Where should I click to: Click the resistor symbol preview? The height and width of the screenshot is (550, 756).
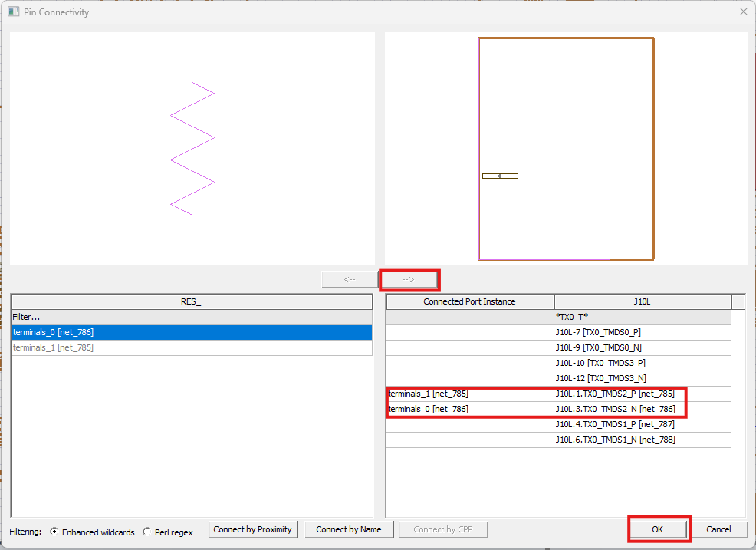pyautogui.click(x=192, y=146)
